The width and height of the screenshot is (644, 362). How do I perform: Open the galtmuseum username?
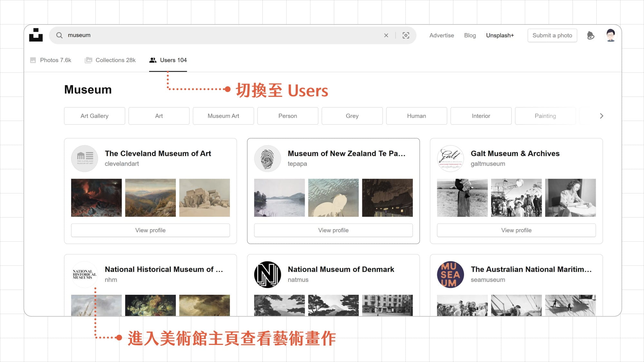[x=488, y=164]
